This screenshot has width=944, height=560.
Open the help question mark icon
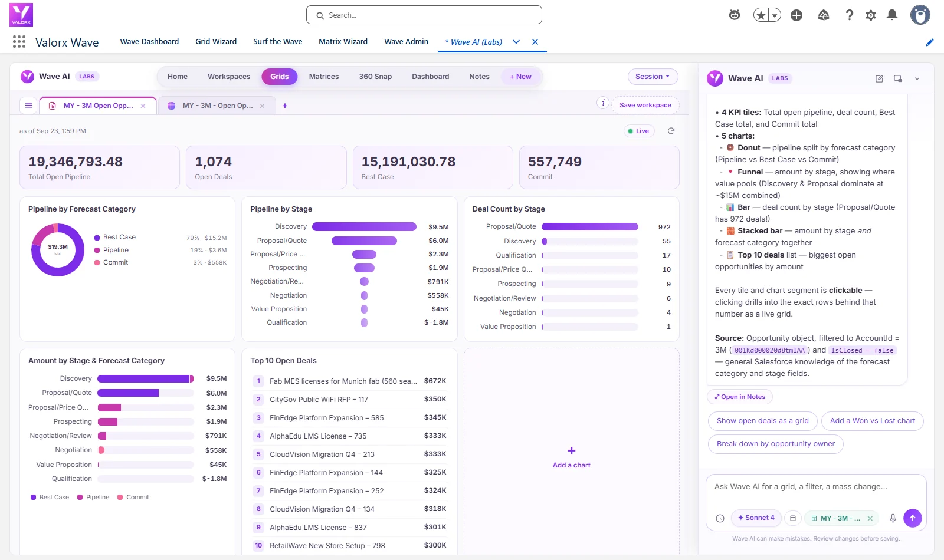click(850, 15)
